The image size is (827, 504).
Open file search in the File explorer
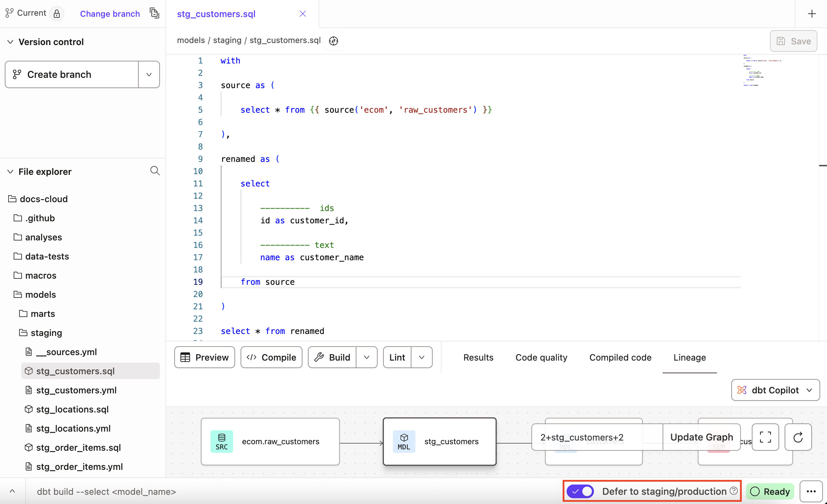155,171
